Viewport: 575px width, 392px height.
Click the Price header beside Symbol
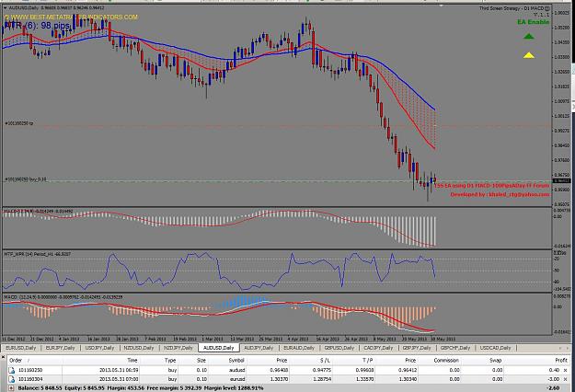(282, 361)
